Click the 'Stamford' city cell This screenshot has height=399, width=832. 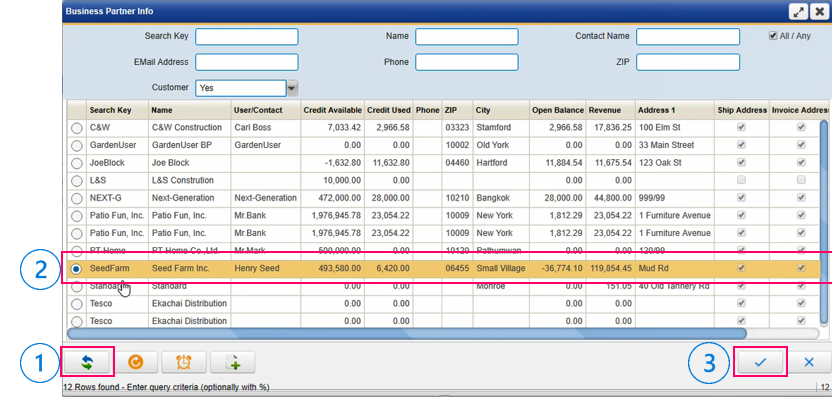coord(501,128)
